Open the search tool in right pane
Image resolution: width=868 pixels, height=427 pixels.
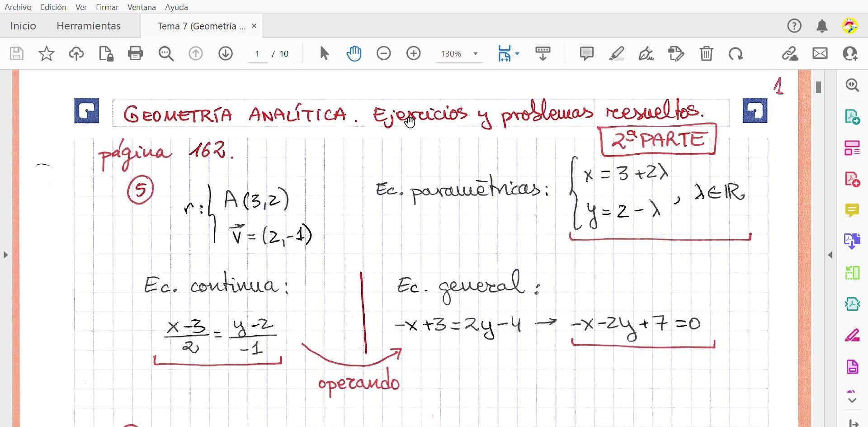852,85
